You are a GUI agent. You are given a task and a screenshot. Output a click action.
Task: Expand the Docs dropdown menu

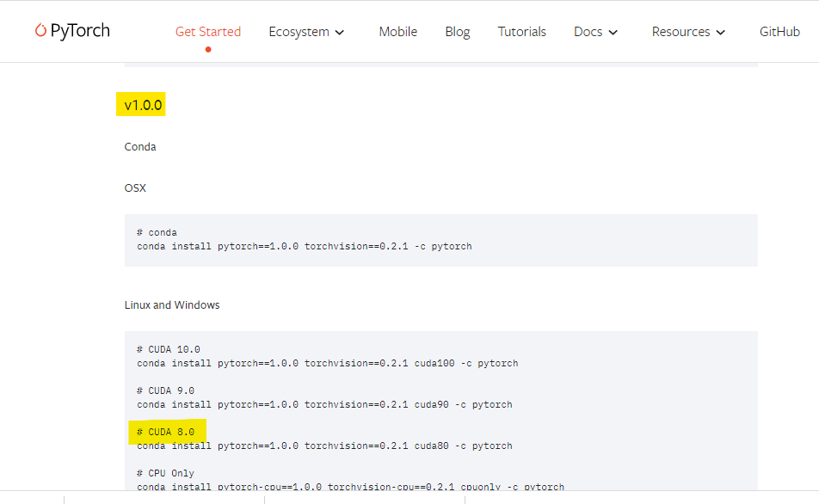(595, 31)
